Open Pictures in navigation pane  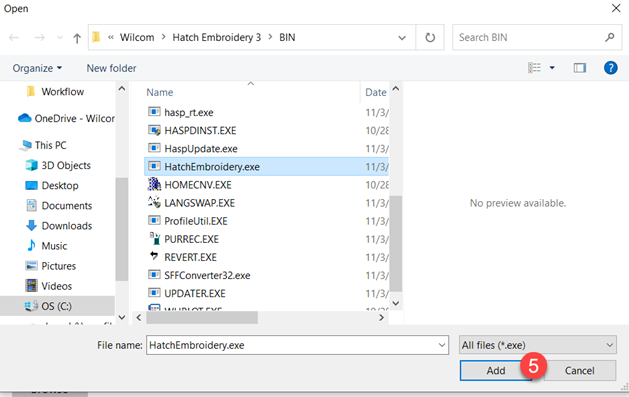(51, 266)
